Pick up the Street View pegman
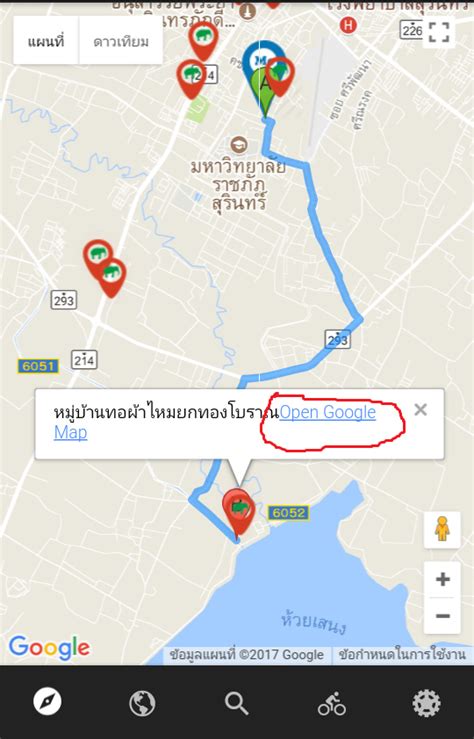 442,530
